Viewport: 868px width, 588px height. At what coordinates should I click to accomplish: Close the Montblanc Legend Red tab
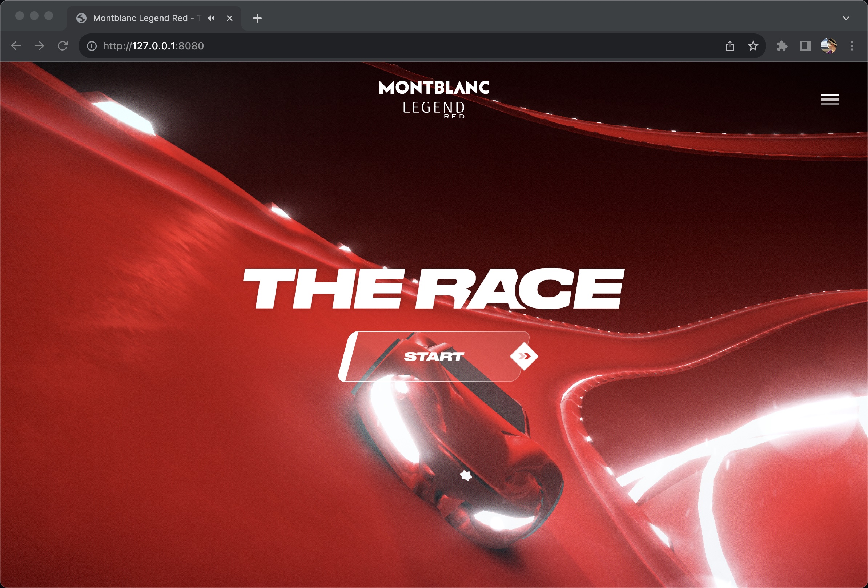click(230, 18)
